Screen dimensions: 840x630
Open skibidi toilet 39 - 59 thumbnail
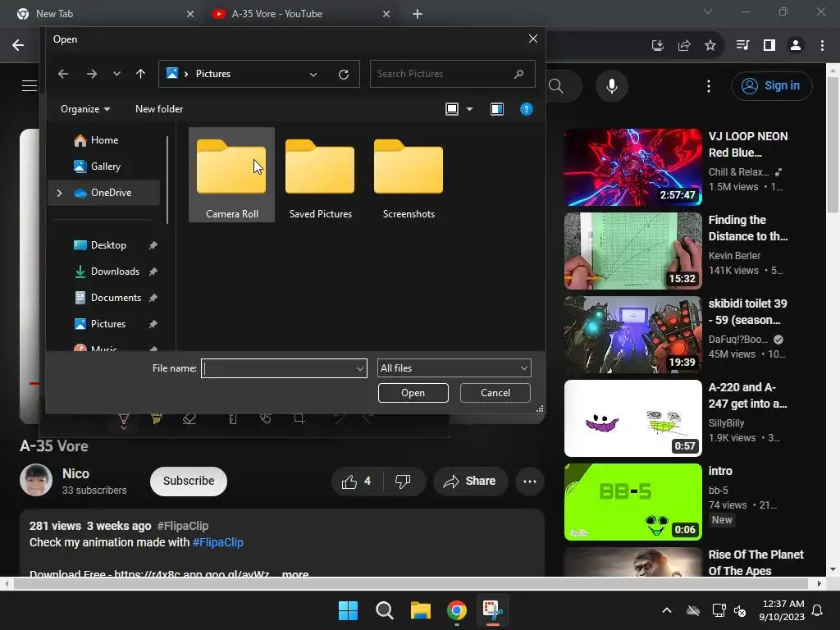[633, 335]
